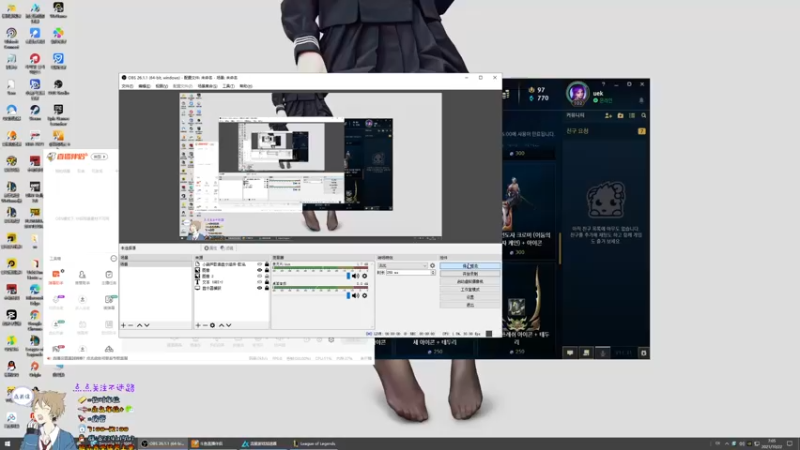Remove selected source with the minus icon

pos(205,325)
